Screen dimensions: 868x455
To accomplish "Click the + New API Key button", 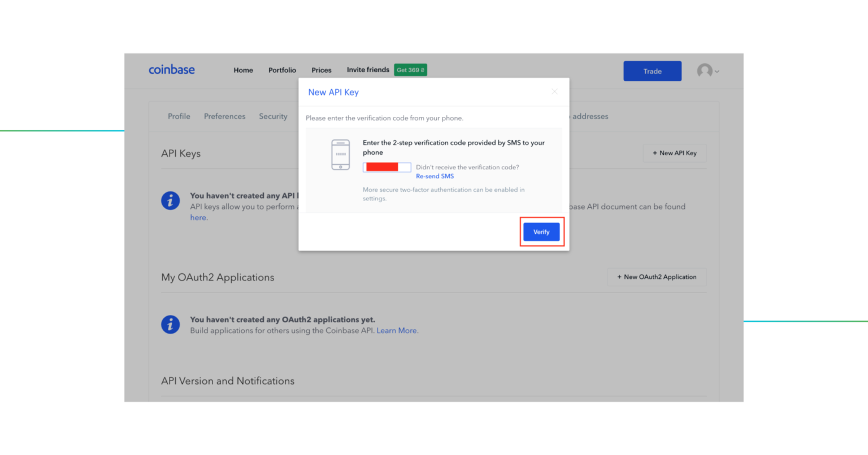I will click(x=675, y=153).
